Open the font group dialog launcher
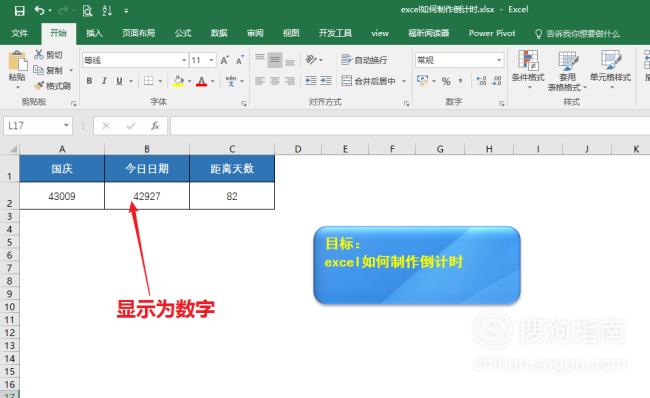This screenshot has height=398, width=650. click(244, 104)
